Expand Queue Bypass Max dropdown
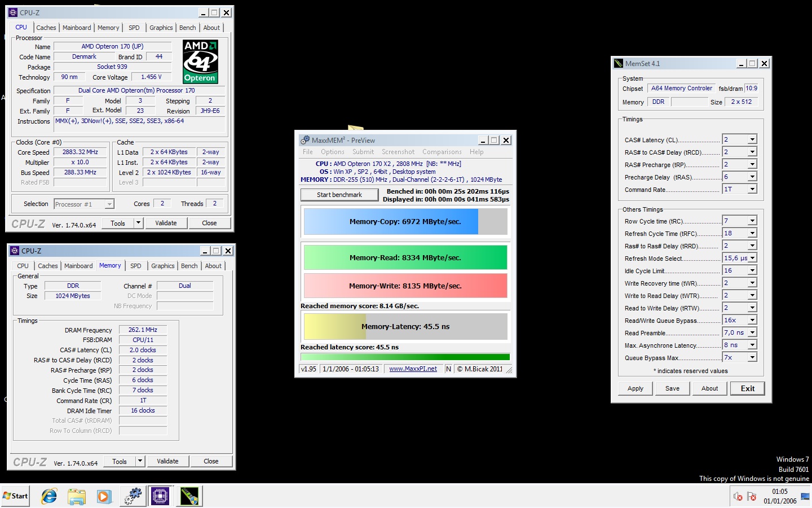Viewport: 812px width, 508px height. (x=752, y=357)
